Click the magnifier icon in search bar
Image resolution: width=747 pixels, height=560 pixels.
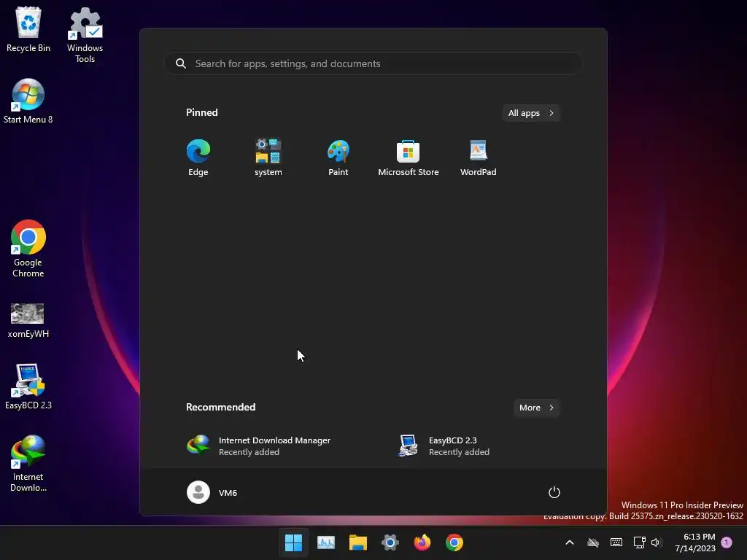tap(181, 64)
